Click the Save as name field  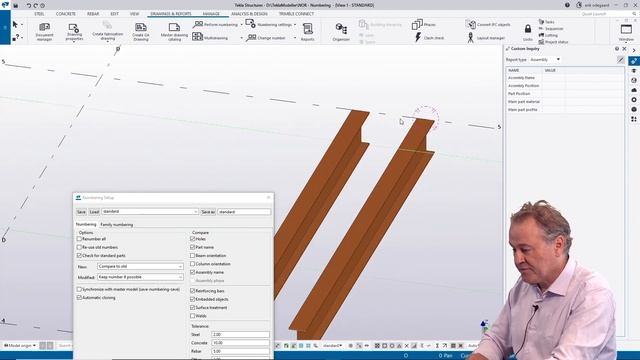pyautogui.click(x=244, y=212)
